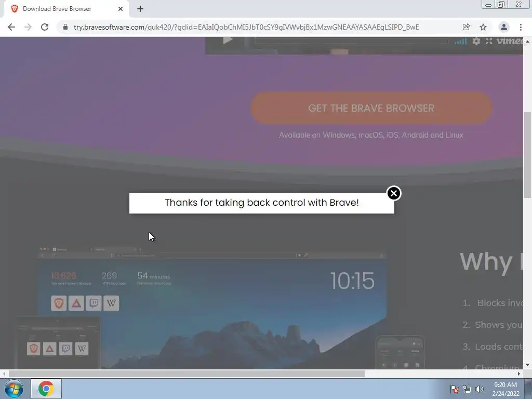Viewport: 532px width, 399px height.
Task: Enter Vimeo fullscreen mode
Action: coord(488,41)
